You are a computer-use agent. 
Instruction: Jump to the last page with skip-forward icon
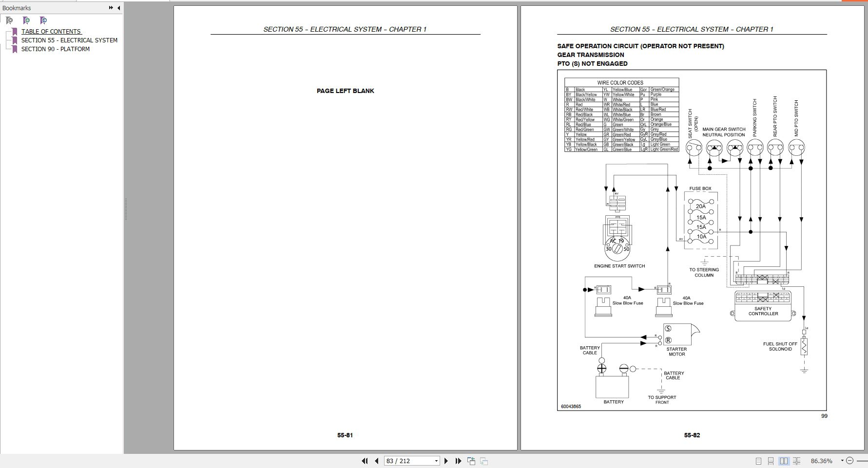coord(458,461)
